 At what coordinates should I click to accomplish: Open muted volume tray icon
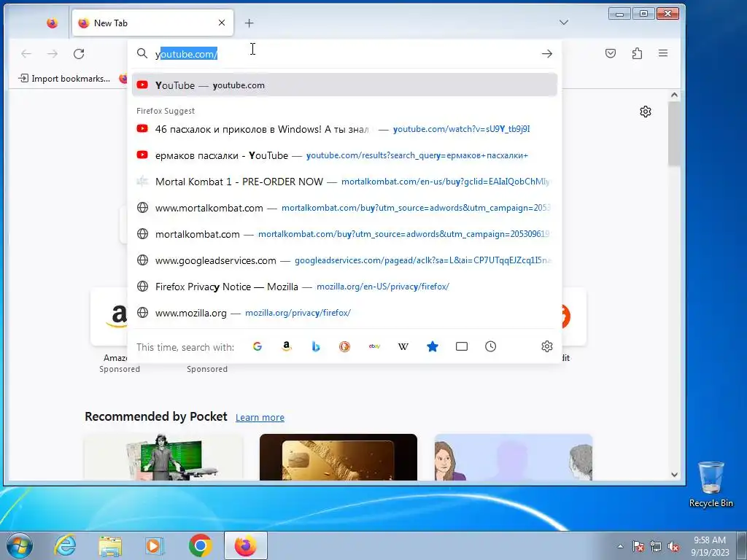click(x=673, y=546)
